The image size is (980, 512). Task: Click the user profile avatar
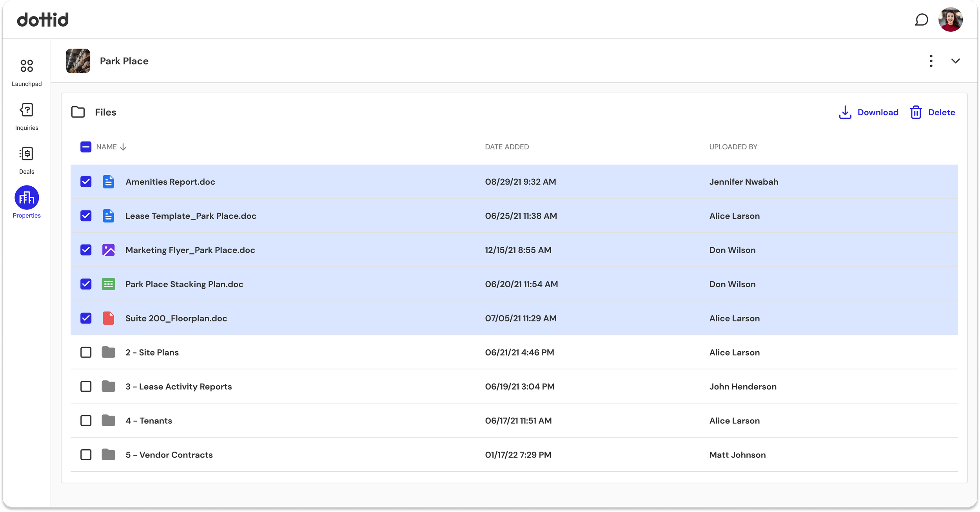(x=950, y=20)
